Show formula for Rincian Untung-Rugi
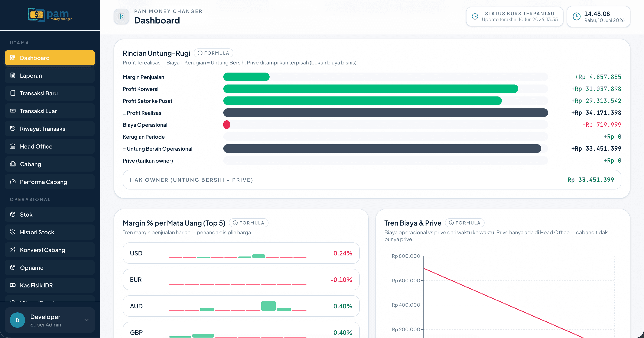 click(214, 53)
